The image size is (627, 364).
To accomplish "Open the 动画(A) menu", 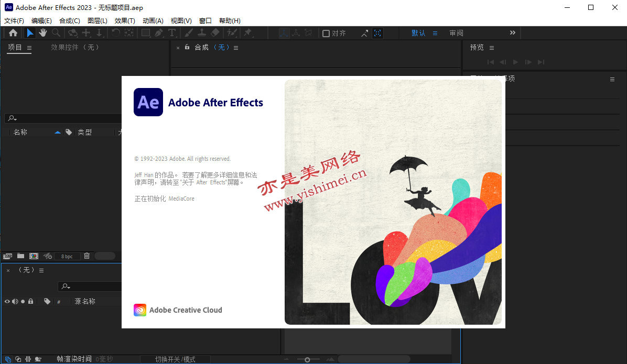I will (x=153, y=21).
